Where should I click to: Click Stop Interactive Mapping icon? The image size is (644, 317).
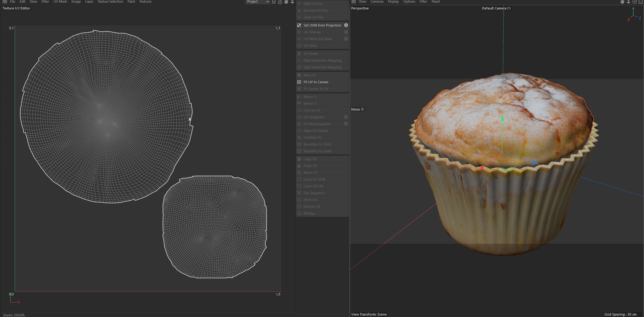299,67
